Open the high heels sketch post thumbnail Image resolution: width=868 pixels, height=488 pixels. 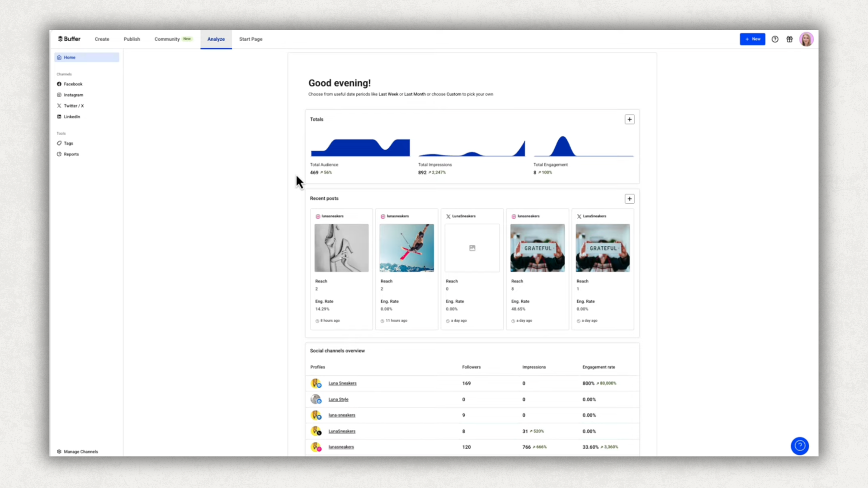click(x=341, y=248)
